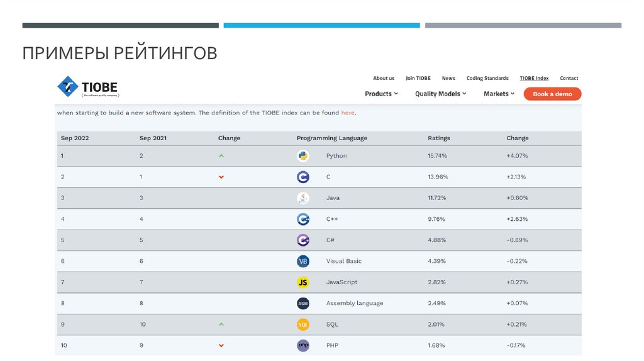Image resolution: width=644 pixels, height=361 pixels.
Task: Click the 1.68% rating value
Action: (x=436, y=345)
